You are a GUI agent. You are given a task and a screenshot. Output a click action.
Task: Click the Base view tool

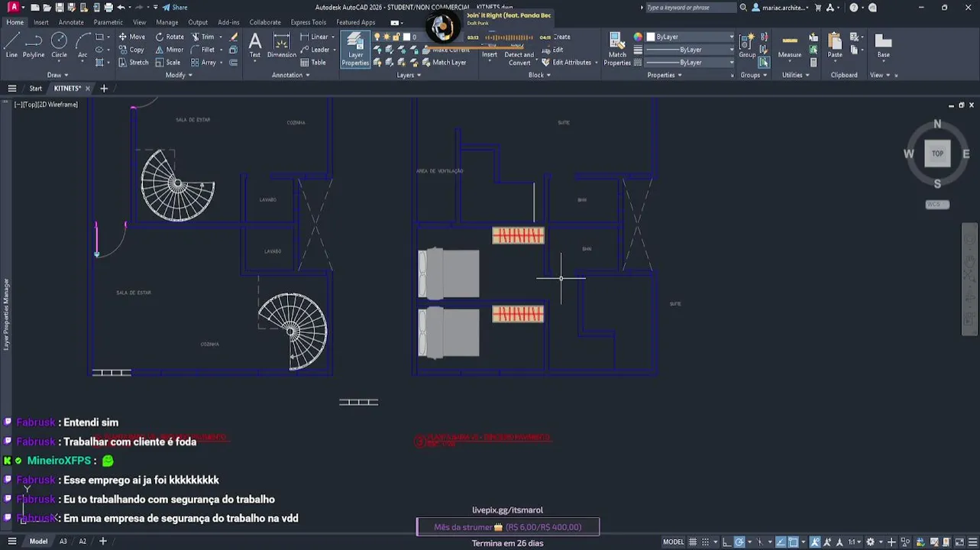coord(883,45)
